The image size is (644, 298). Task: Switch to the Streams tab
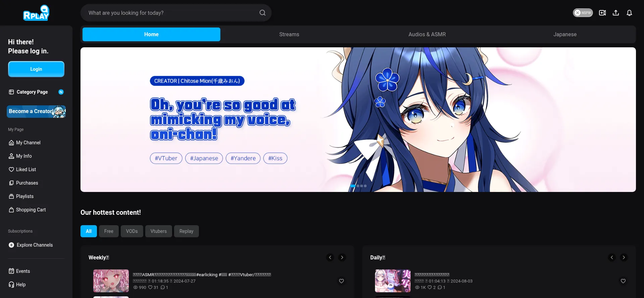(x=289, y=34)
